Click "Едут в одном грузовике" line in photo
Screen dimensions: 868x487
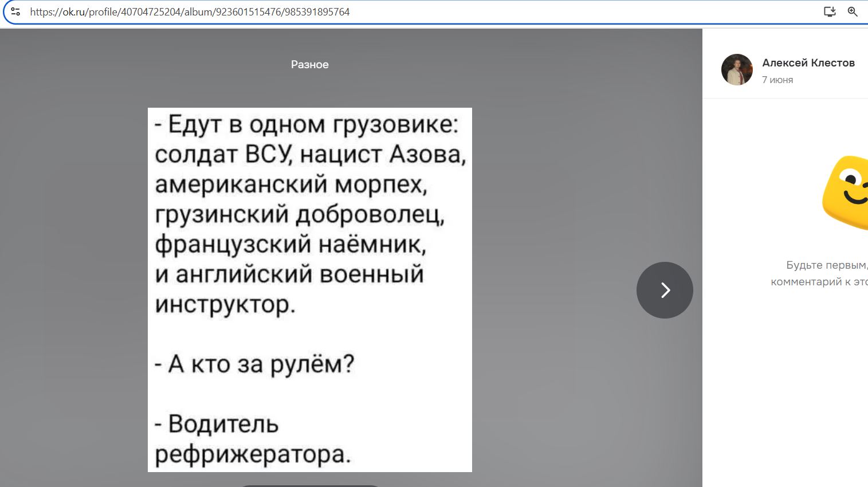[307, 124]
